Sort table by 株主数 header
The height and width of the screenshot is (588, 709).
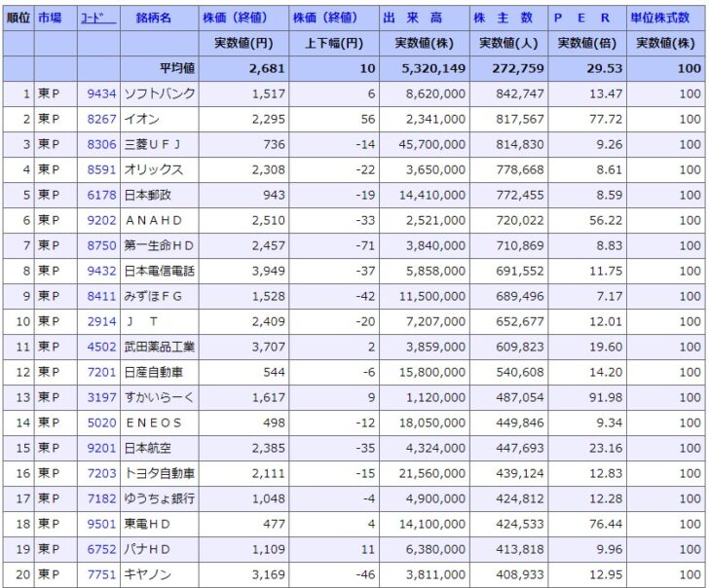coord(505,18)
